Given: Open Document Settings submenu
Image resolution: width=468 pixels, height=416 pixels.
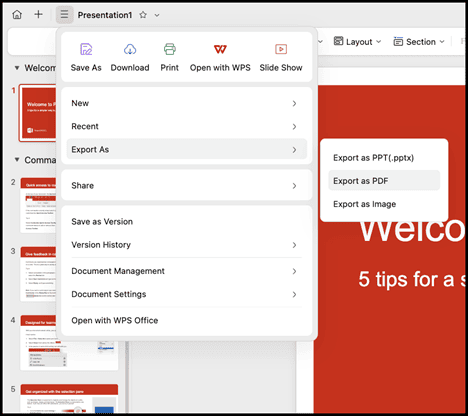Looking at the screenshot, I should [187, 294].
